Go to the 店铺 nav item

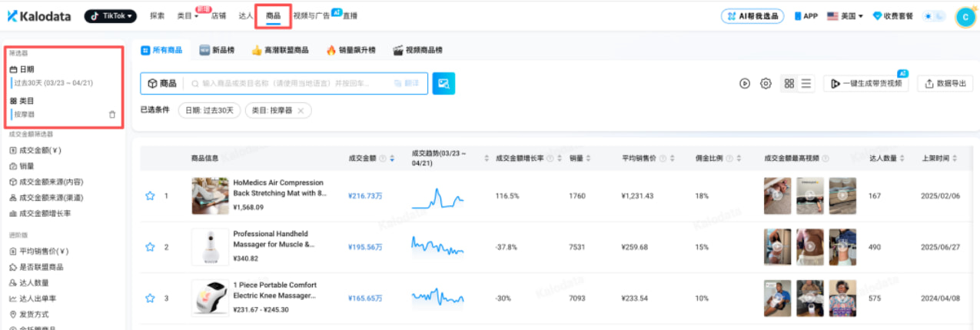click(x=218, y=15)
